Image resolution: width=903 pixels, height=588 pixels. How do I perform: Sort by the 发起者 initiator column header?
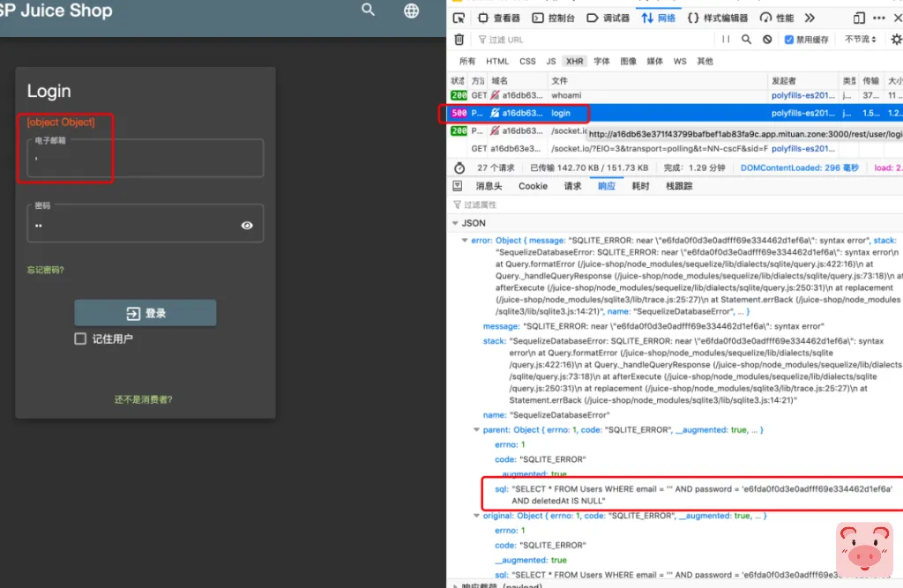pos(802,80)
